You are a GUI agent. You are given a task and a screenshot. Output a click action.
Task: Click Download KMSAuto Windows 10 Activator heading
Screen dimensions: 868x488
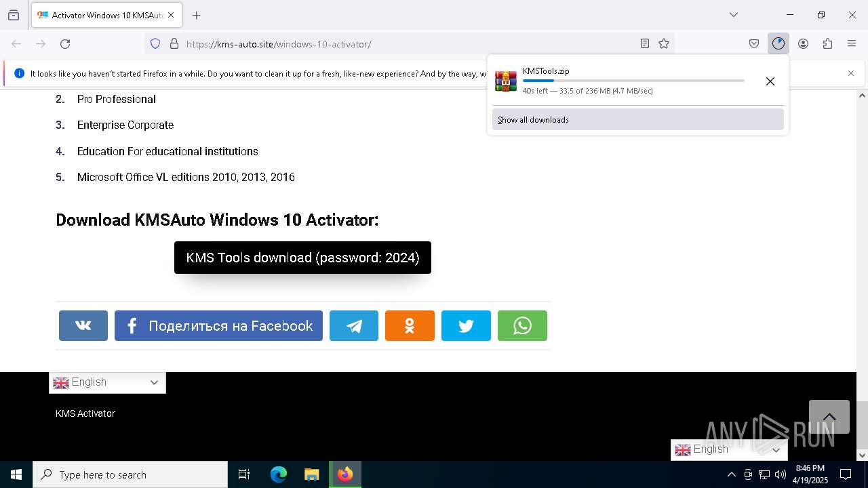pos(217,220)
